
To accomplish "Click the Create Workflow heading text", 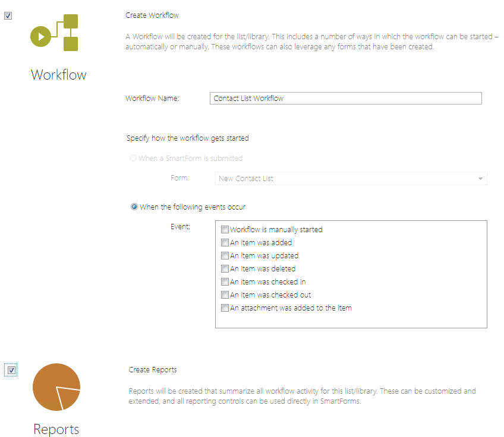I will (152, 15).
